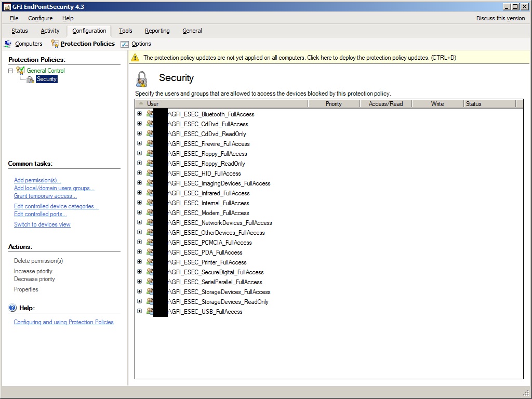532x399 pixels.
Task: Open the Help menu
Action: [x=68, y=18]
